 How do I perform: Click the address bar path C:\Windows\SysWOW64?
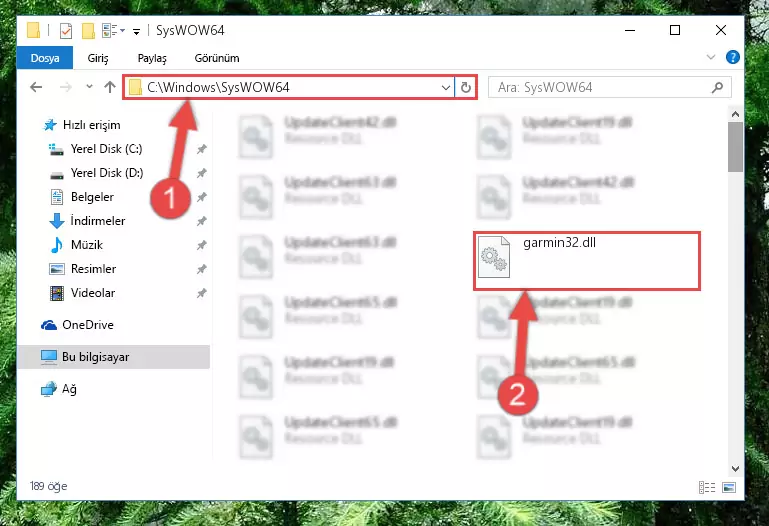tap(218, 87)
